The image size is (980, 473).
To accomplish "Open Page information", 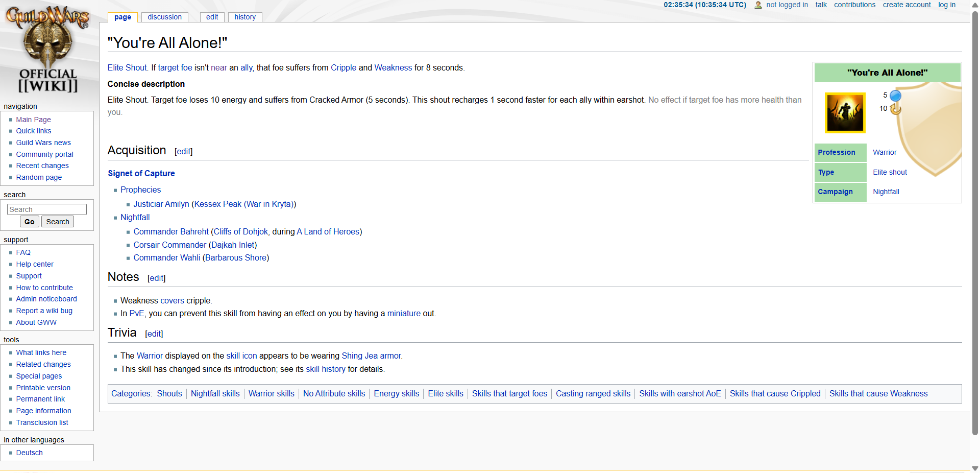I will pyautogui.click(x=43, y=411).
